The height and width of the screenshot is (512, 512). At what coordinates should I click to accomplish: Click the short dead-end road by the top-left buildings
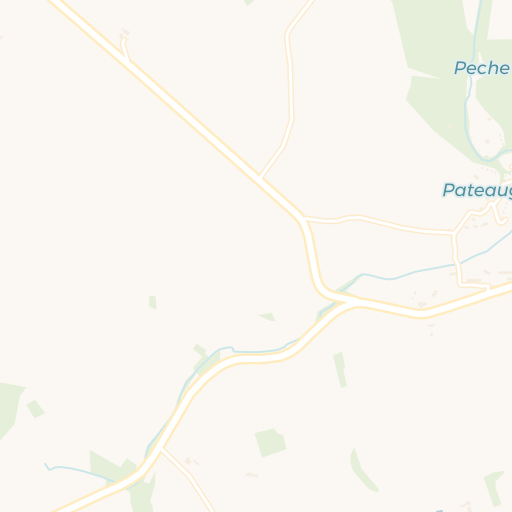point(125,49)
